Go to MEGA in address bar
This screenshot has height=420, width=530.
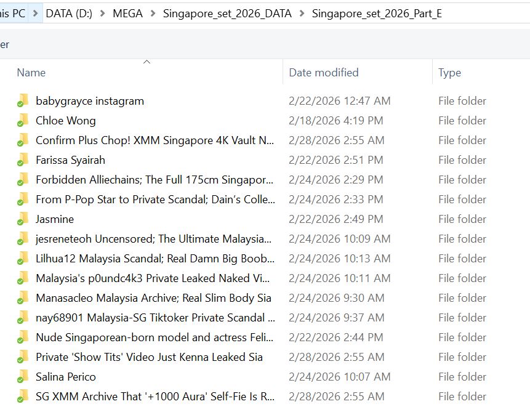(x=127, y=14)
